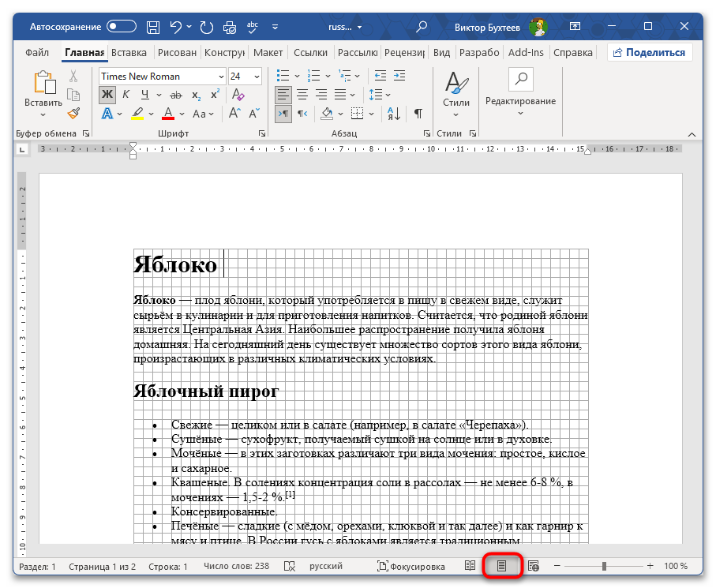
Task: Expand numbered list style dropdown
Action: coord(328,76)
